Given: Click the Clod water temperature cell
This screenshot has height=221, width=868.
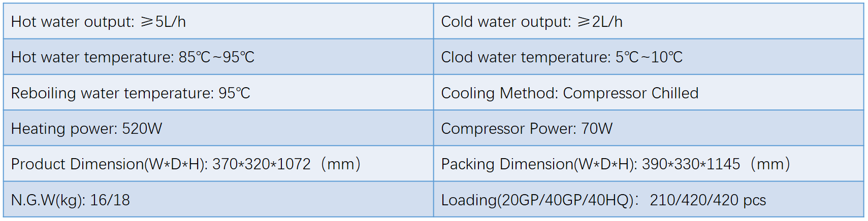Looking at the screenshot, I should (x=649, y=57).
